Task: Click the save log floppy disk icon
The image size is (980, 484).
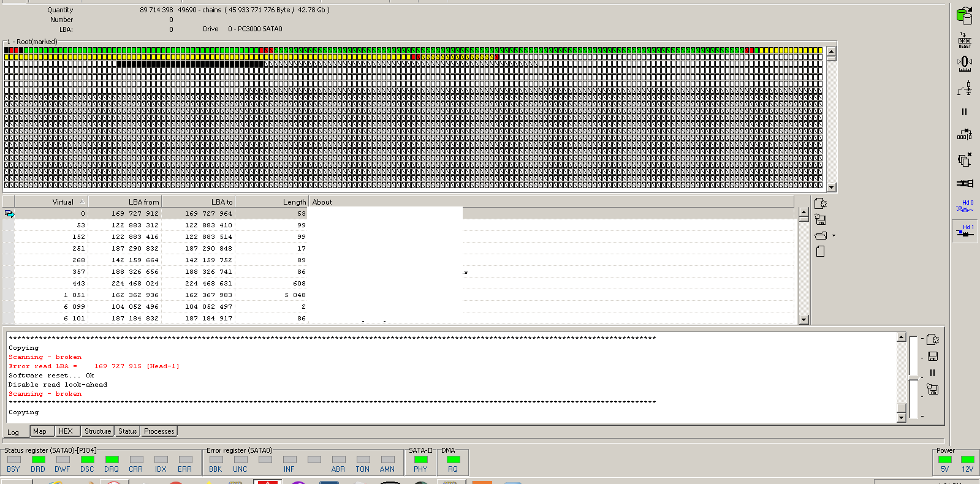Action: point(933,357)
